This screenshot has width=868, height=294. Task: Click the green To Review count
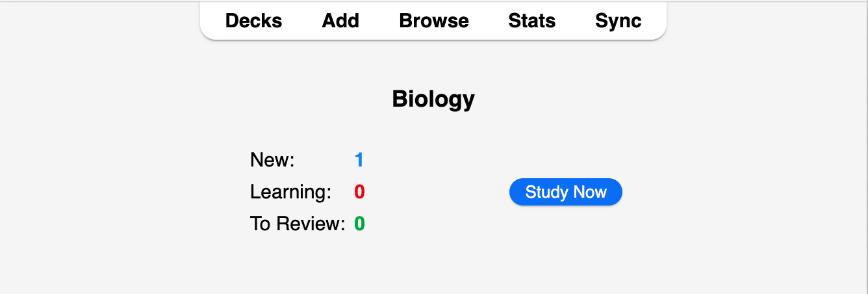[359, 224]
